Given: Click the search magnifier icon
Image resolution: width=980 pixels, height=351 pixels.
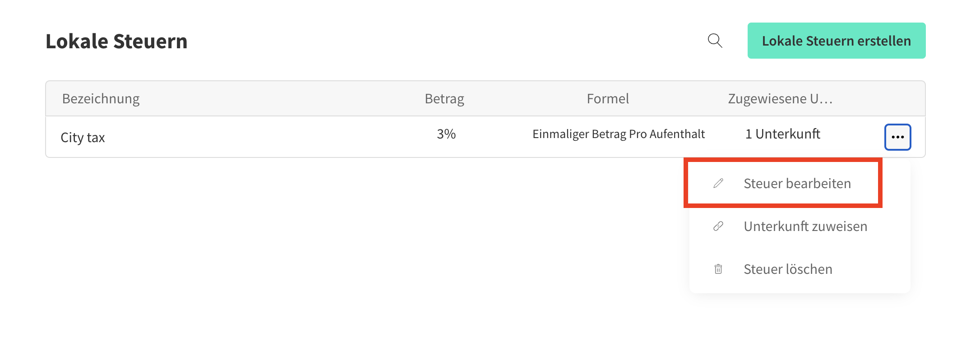Looking at the screenshot, I should (715, 41).
